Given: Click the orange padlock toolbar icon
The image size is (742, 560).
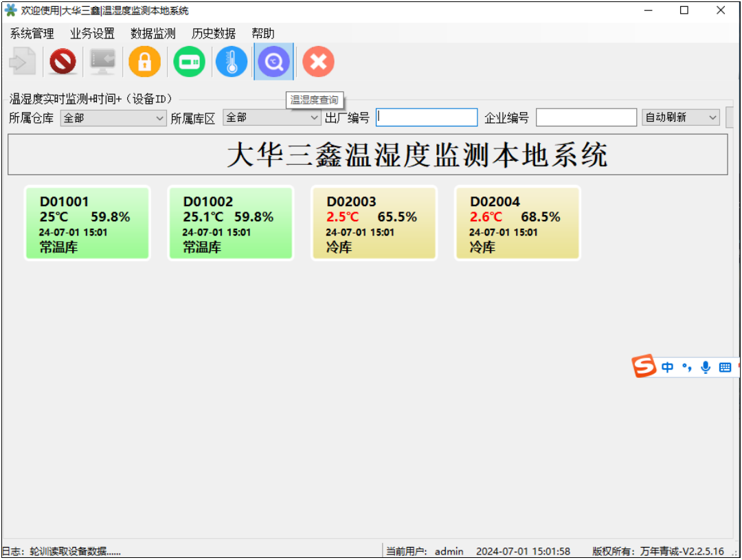Looking at the screenshot, I should [x=144, y=63].
